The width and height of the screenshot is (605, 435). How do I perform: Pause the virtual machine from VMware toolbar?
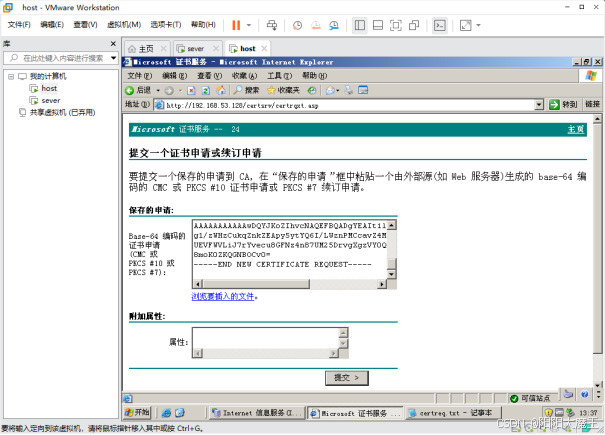click(236, 25)
